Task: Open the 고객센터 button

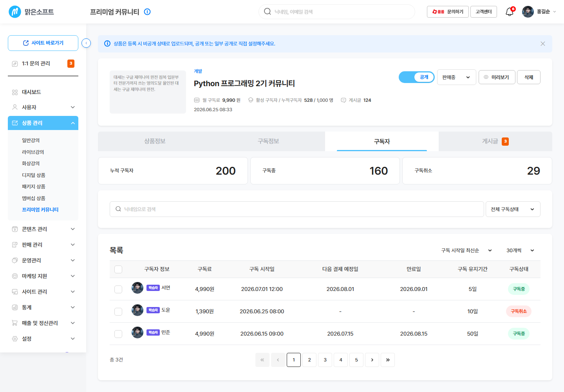Action: pos(484,12)
